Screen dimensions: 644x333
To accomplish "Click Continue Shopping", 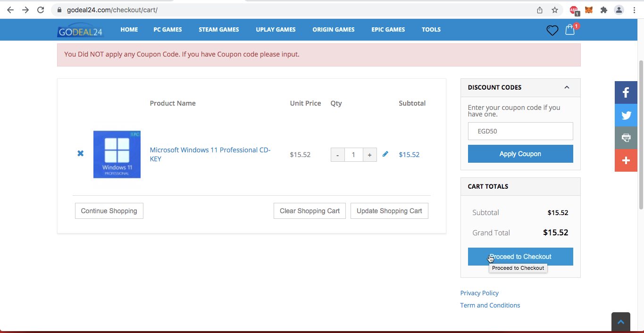I will click(109, 211).
